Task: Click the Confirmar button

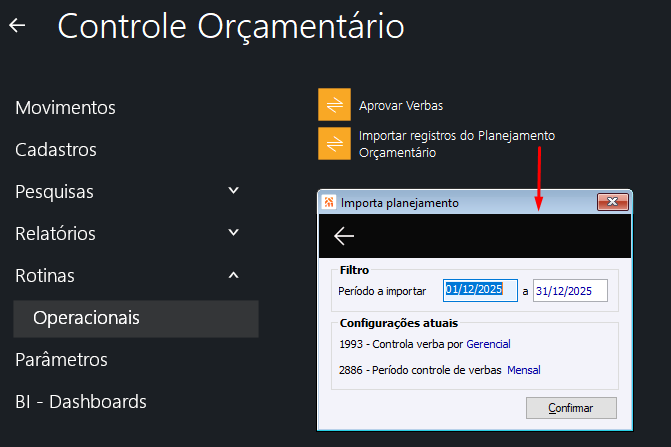Action: (571, 408)
